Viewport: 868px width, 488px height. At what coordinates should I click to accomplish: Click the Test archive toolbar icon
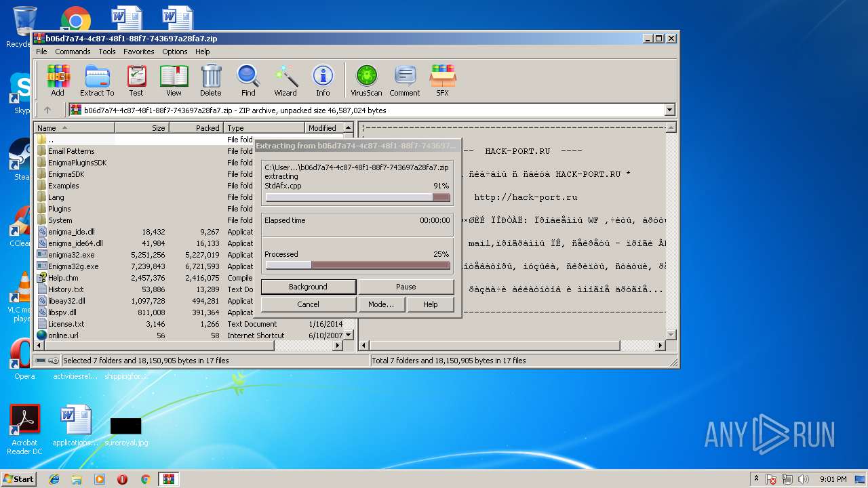pyautogui.click(x=136, y=81)
